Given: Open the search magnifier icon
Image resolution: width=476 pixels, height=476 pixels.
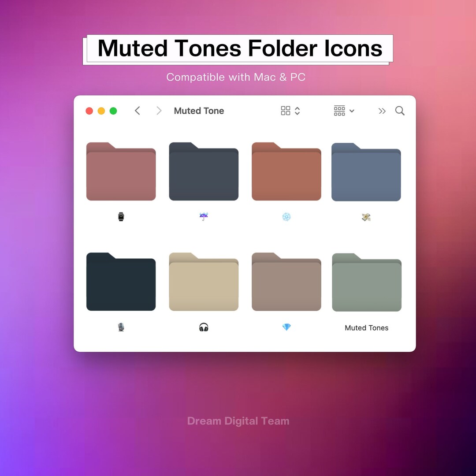Looking at the screenshot, I should (x=399, y=111).
